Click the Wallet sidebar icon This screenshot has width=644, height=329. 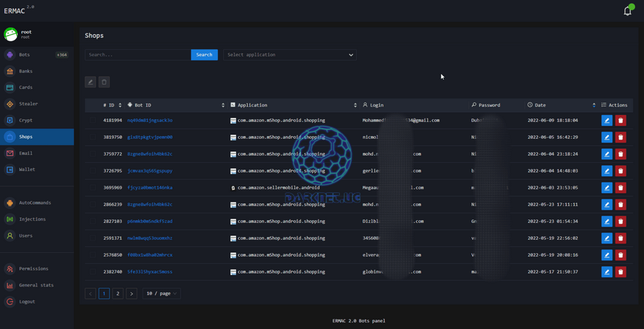10,169
